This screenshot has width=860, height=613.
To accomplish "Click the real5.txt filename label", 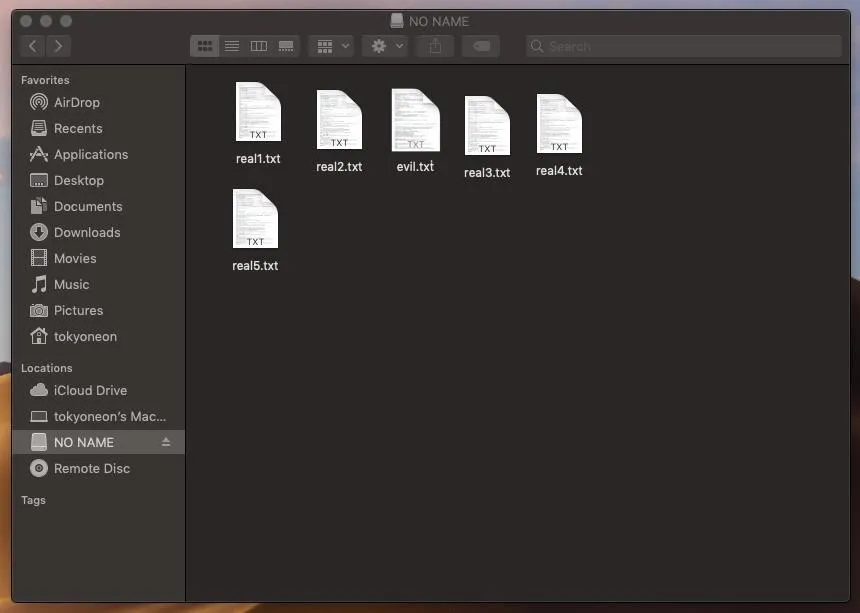I will coord(255,265).
